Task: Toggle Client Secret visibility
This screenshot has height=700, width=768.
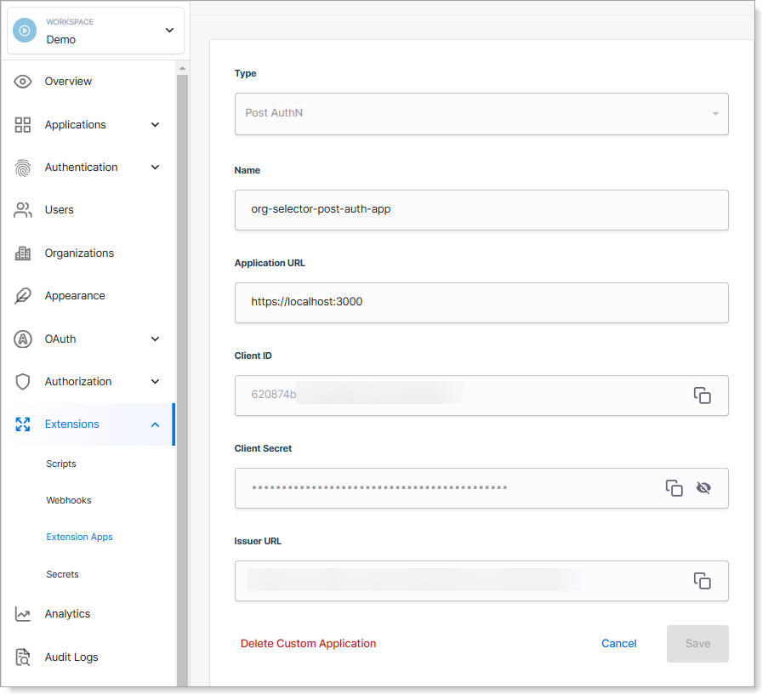Action: click(703, 488)
